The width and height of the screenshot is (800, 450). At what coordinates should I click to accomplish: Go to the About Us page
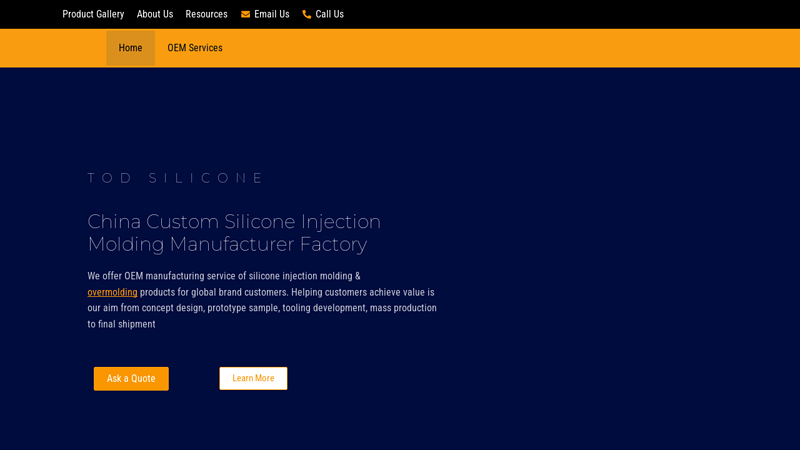155,14
